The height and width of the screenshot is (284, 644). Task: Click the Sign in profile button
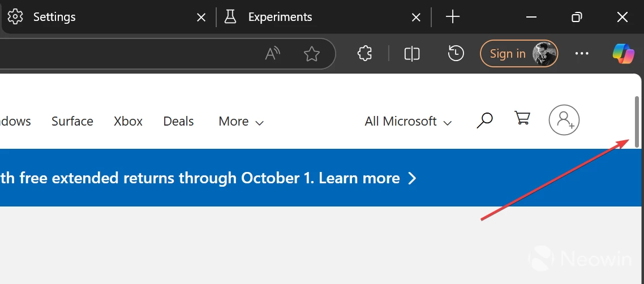click(x=518, y=54)
